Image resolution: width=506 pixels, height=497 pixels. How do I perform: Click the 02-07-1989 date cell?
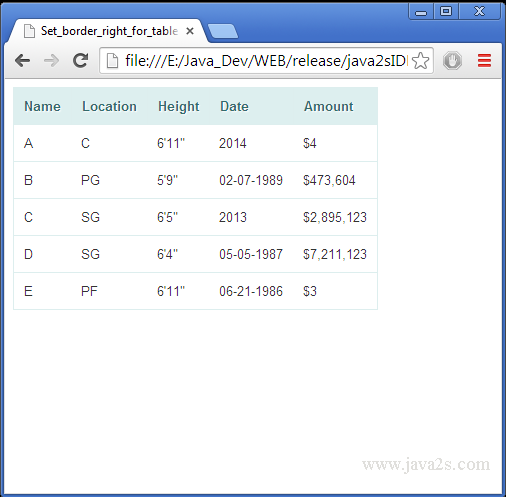[251, 180]
